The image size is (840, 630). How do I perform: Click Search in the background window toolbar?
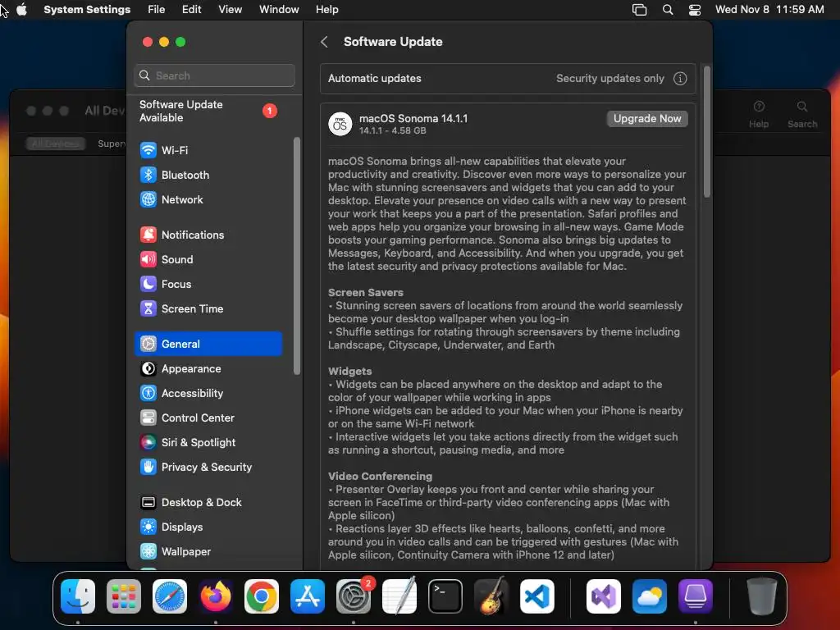[x=802, y=115]
